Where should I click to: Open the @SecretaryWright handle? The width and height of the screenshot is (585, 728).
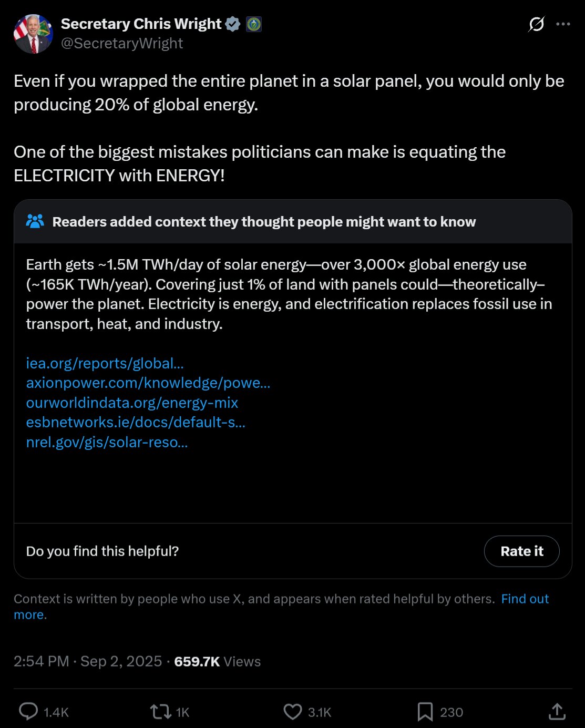(x=122, y=43)
